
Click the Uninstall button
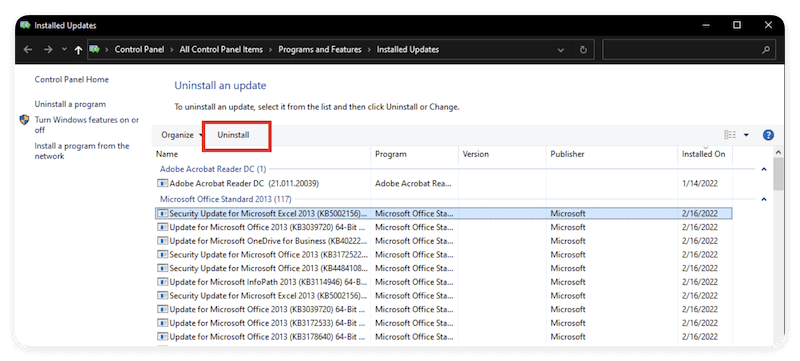click(234, 135)
